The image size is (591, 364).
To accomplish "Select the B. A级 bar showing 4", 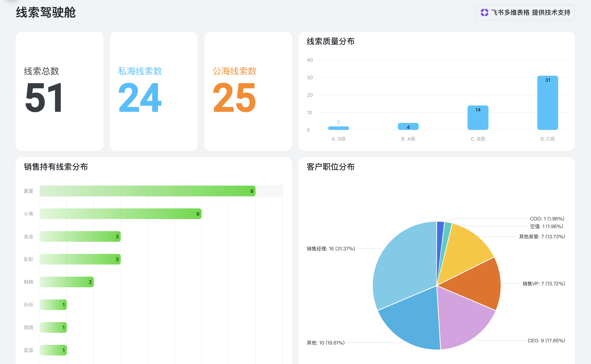I will 408,127.
